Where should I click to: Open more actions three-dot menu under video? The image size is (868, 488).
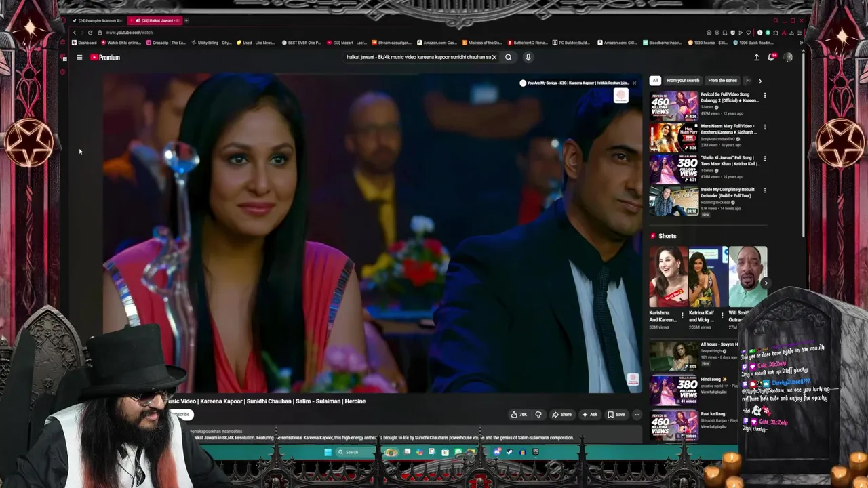637,415
